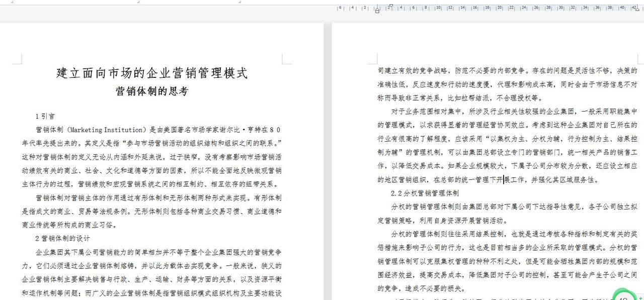The height and width of the screenshot is (300, 644).
Task: Place cursor in the title 建立面向市场的企业营销管理模式
Action: pos(150,73)
